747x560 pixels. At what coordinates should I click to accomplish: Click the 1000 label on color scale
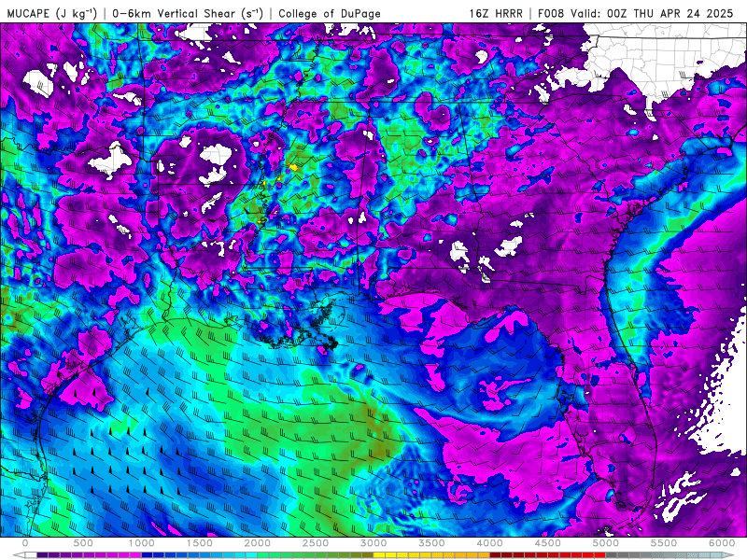[x=141, y=543]
